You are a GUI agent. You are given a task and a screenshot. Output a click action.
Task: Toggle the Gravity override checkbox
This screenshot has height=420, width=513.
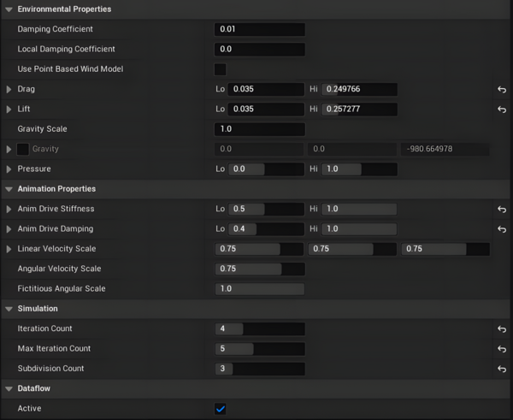pos(23,149)
